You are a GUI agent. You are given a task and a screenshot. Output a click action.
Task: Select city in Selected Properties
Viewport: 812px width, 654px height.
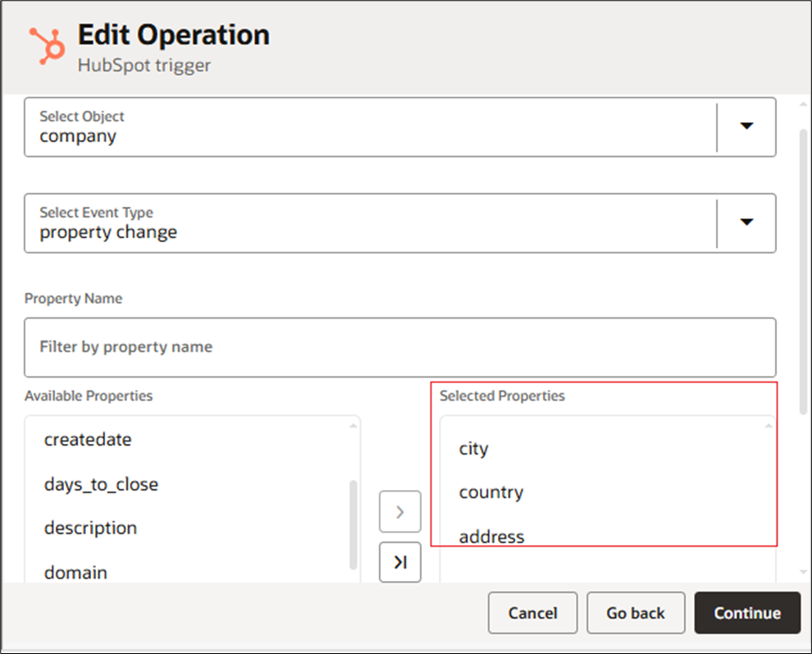(473, 449)
